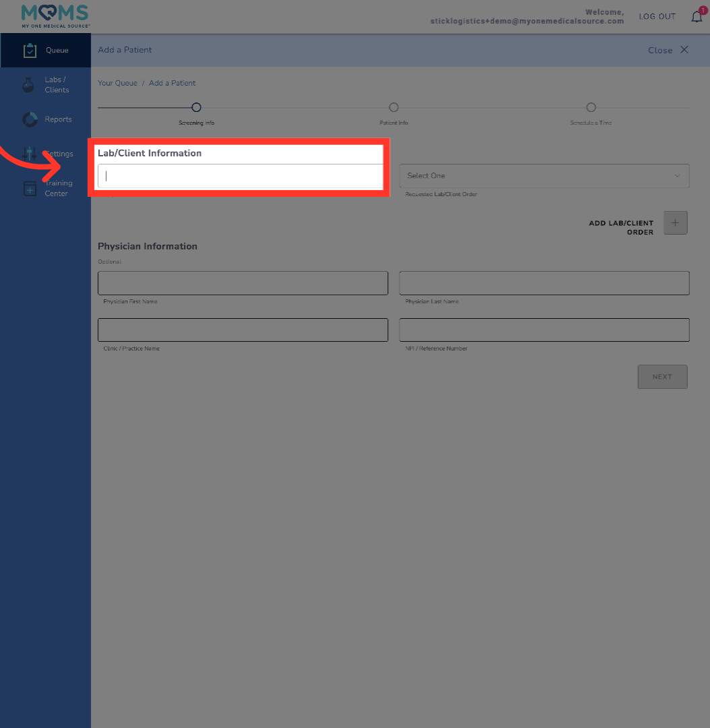710x728 pixels.
Task: Click the Add a Patient header title
Action: click(125, 50)
